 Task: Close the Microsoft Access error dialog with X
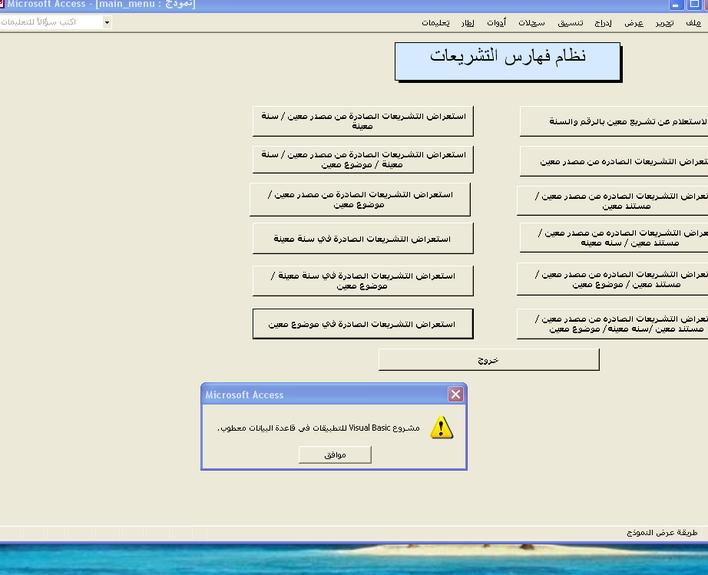pyautogui.click(x=455, y=395)
